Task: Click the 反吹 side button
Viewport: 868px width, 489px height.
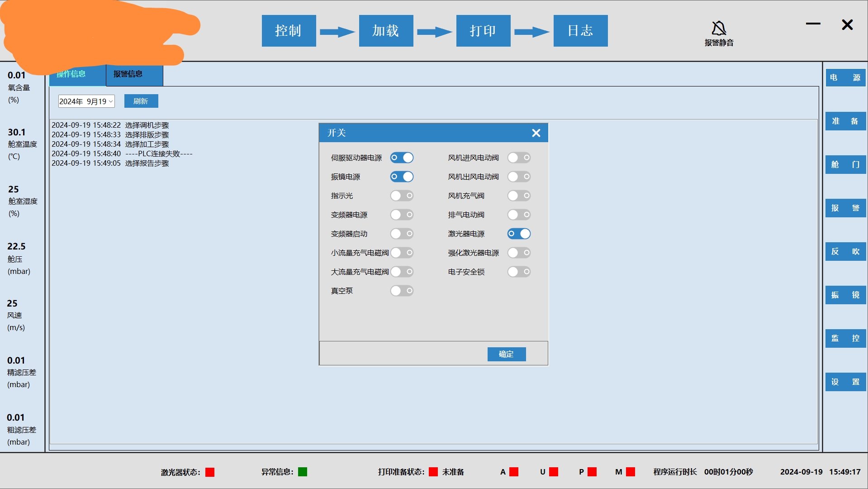Action: pos(845,251)
